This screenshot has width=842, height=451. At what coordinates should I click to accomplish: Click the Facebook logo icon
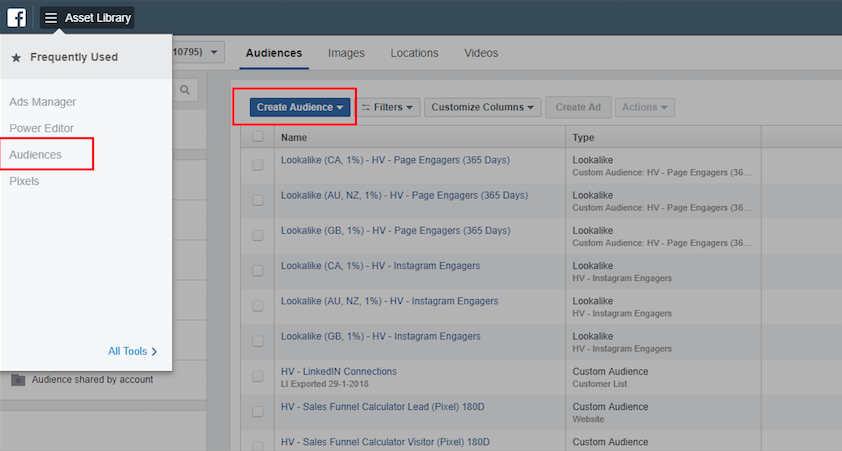tap(17, 17)
